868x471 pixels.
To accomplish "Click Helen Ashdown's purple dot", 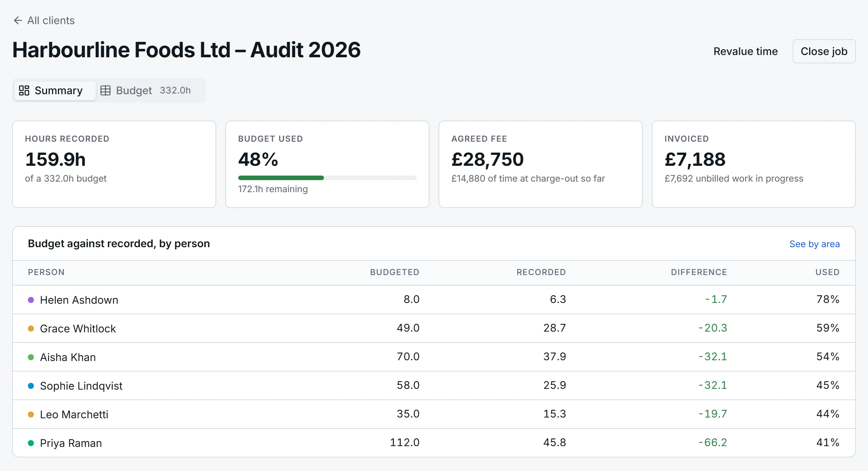I will pyautogui.click(x=31, y=300).
